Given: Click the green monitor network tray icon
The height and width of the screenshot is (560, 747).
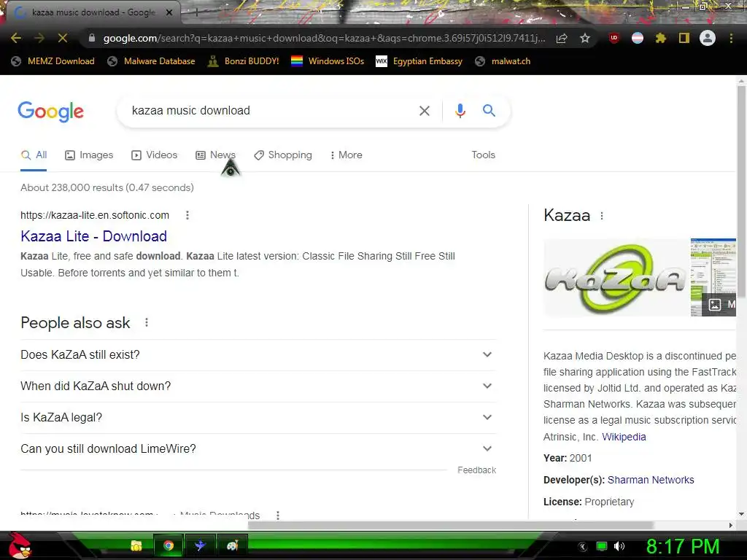Looking at the screenshot, I should coord(602,546).
